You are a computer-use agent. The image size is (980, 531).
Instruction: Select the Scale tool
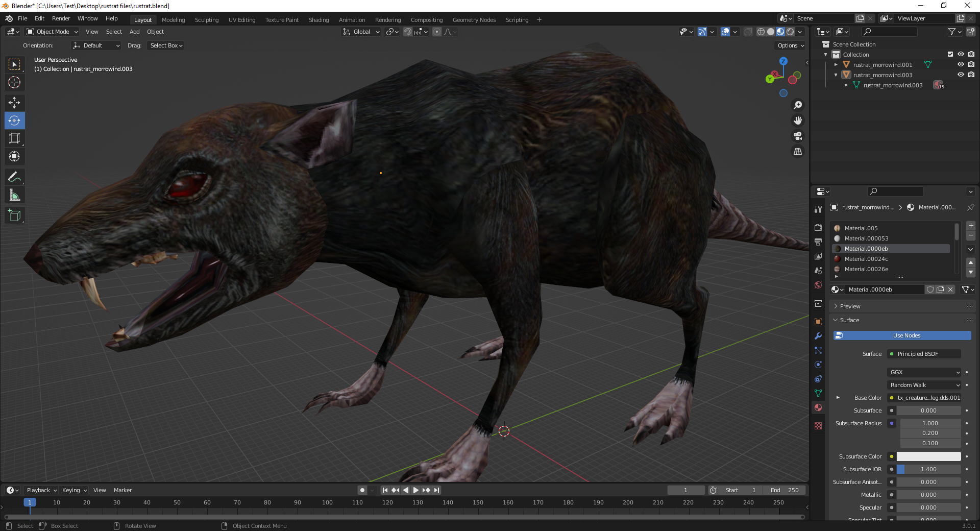click(14, 138)
